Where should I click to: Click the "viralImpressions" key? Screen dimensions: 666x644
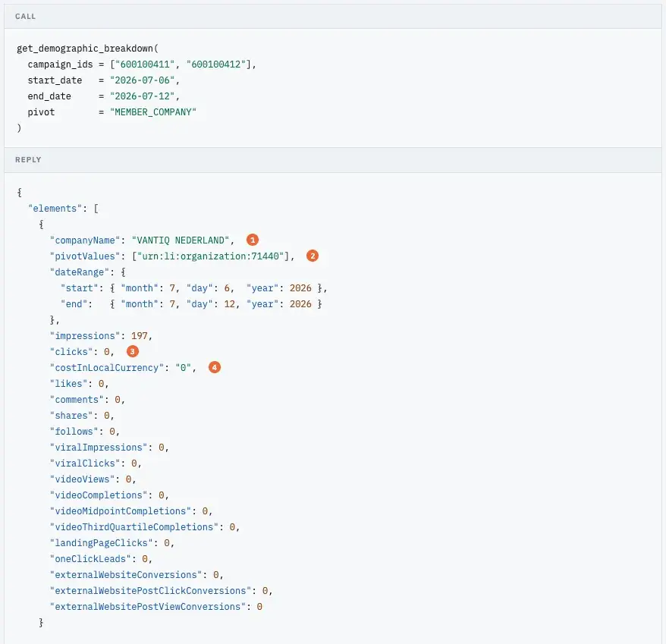pyautogui.click(x=99, y=448)
